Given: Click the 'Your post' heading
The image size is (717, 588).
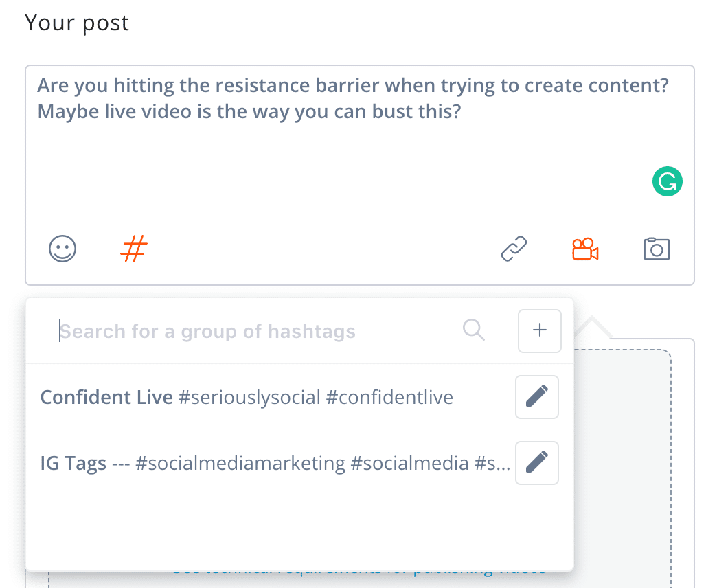Looking at the screenshot, I should (77, 23).
